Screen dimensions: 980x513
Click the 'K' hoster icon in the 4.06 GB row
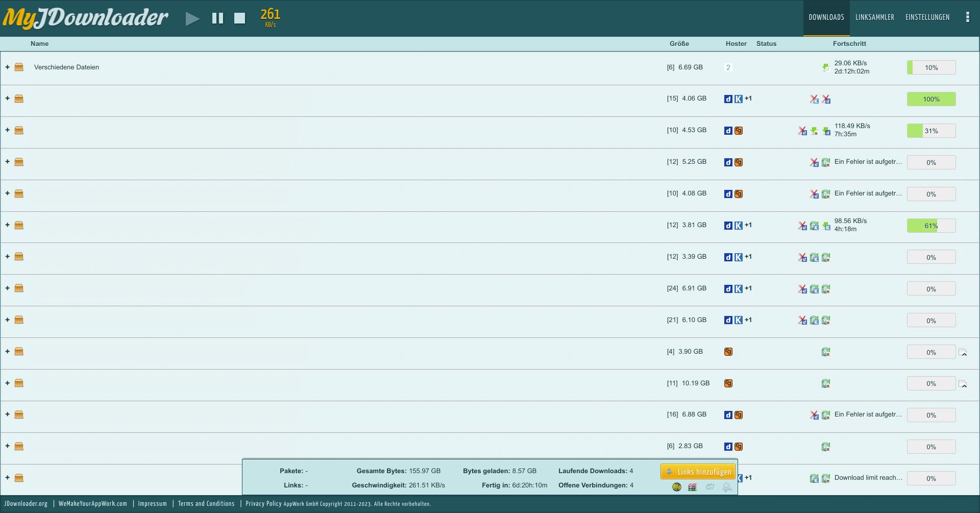pos(739,99)
